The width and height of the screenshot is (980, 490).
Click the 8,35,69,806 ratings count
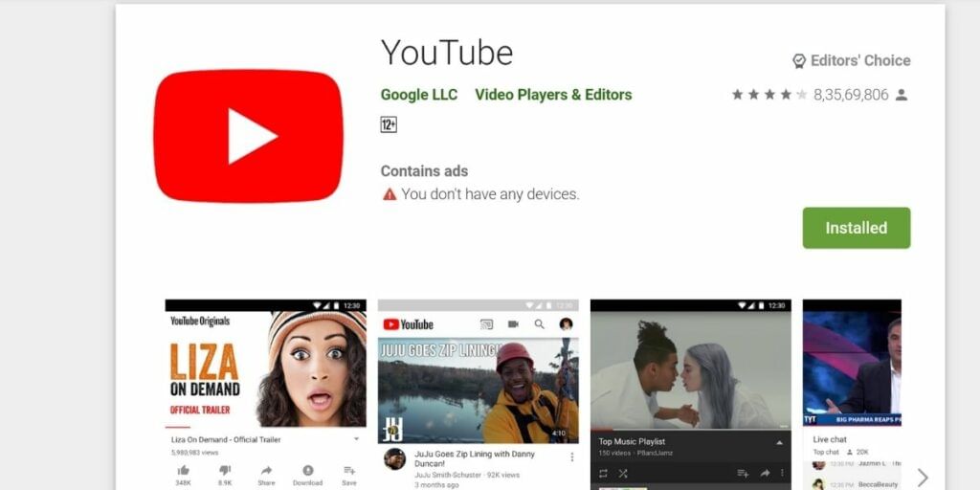pos(851,95)
